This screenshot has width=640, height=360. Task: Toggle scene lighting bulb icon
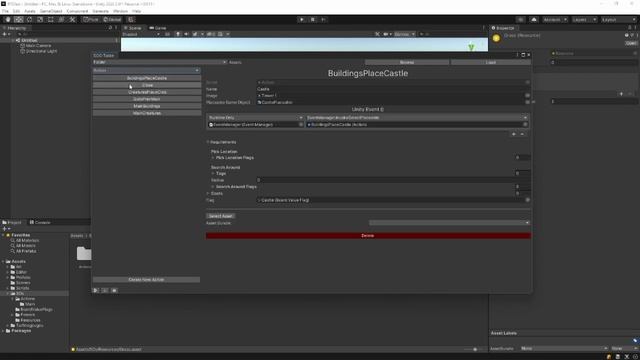(x=178, y=34)
